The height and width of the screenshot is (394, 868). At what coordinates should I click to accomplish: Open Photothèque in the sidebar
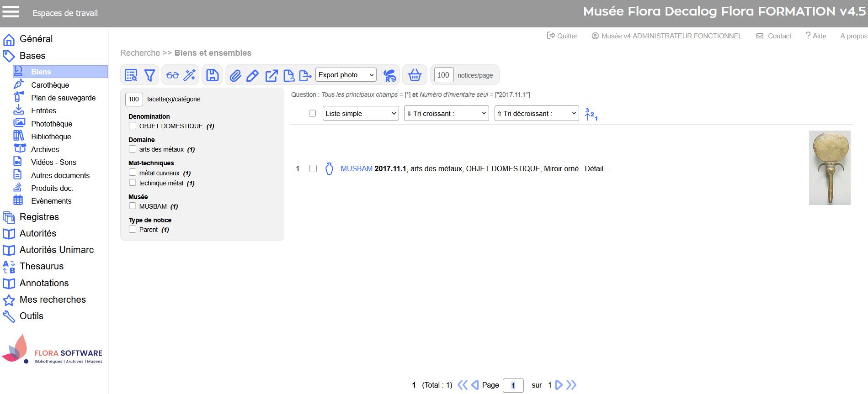[x=52, y=124]
